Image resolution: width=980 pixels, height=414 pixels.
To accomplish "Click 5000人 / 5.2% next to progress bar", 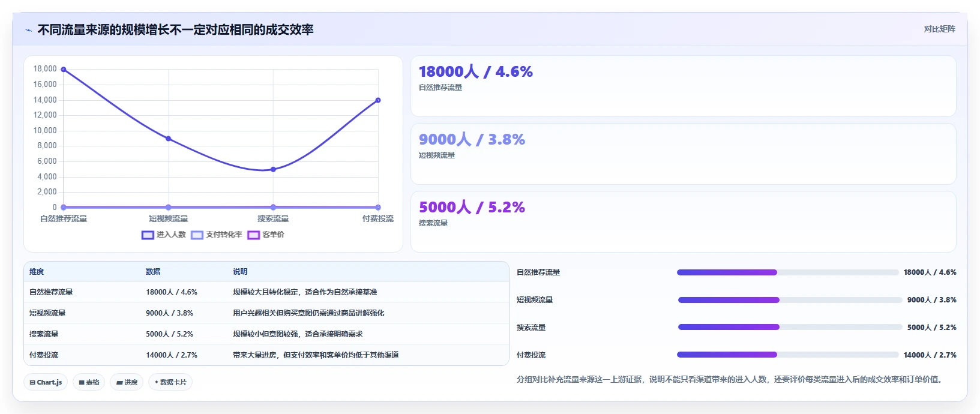I will coord(932,328).
